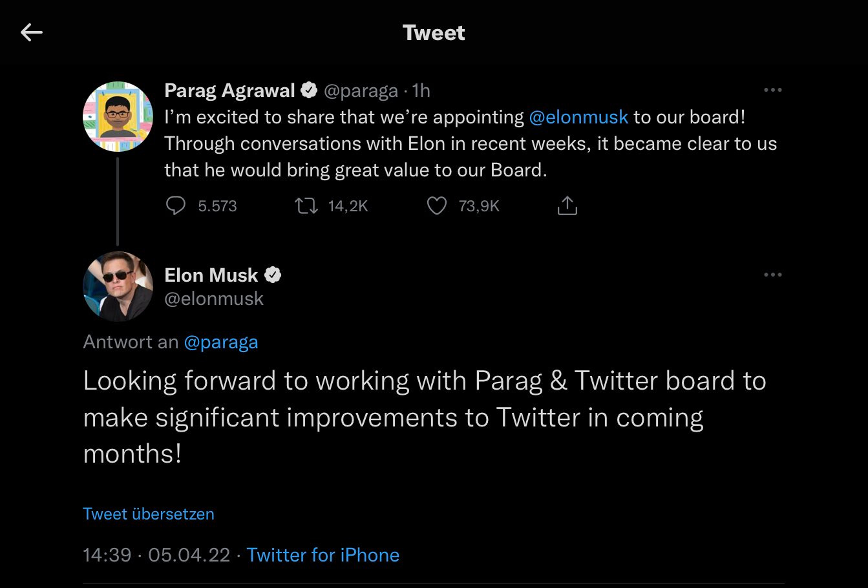The image size is (868, 588).
Task: Click the Elon Musk display name
Action: point(211,275)
